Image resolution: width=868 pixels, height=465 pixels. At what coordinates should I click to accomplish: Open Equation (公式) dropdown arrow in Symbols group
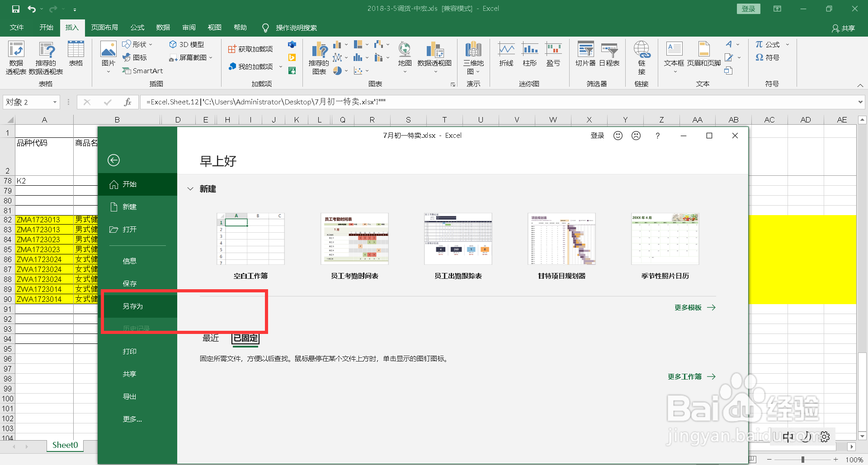(787, 44)
